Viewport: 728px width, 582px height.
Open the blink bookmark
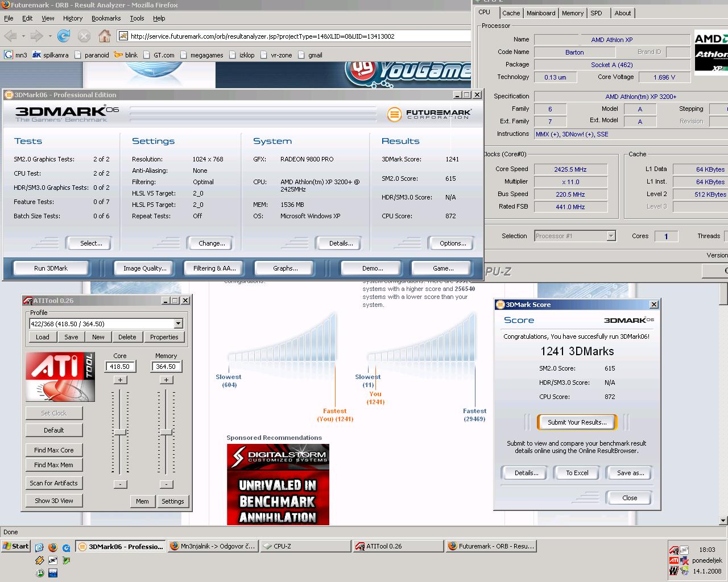click(x=126, y=55)
